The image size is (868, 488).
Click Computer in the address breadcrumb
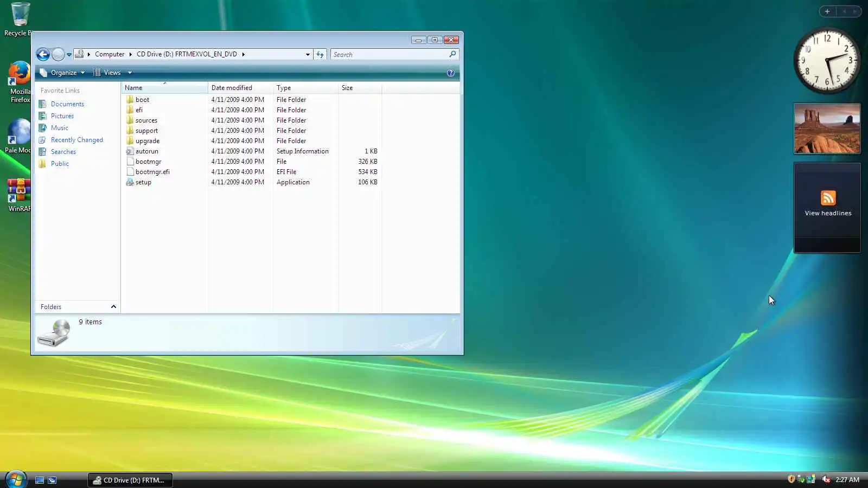[110, 54]
